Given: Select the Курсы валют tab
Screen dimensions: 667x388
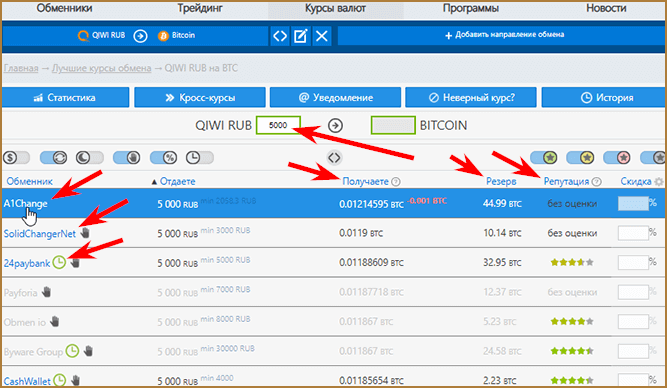Looking at the screenshot, I should click(335, 9).
